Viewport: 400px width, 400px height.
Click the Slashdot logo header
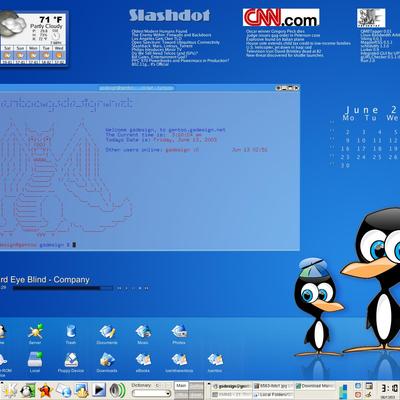[170, 15]
